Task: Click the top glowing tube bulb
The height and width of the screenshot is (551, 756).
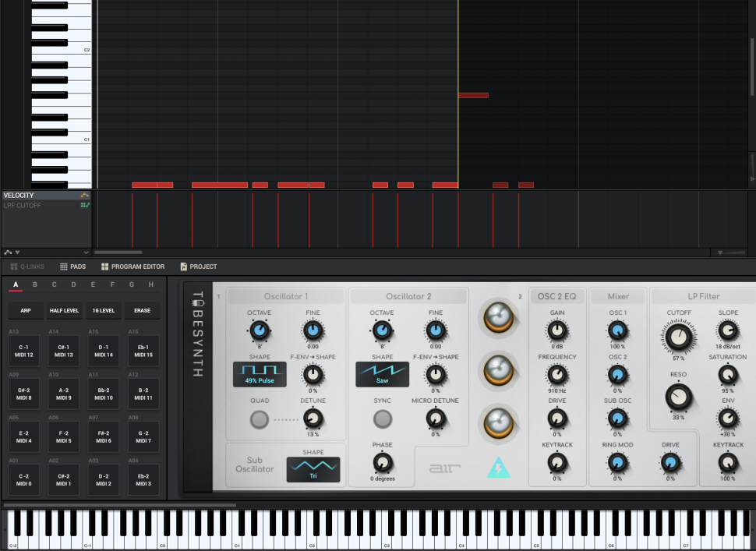Action: click(x=499, y=317)
